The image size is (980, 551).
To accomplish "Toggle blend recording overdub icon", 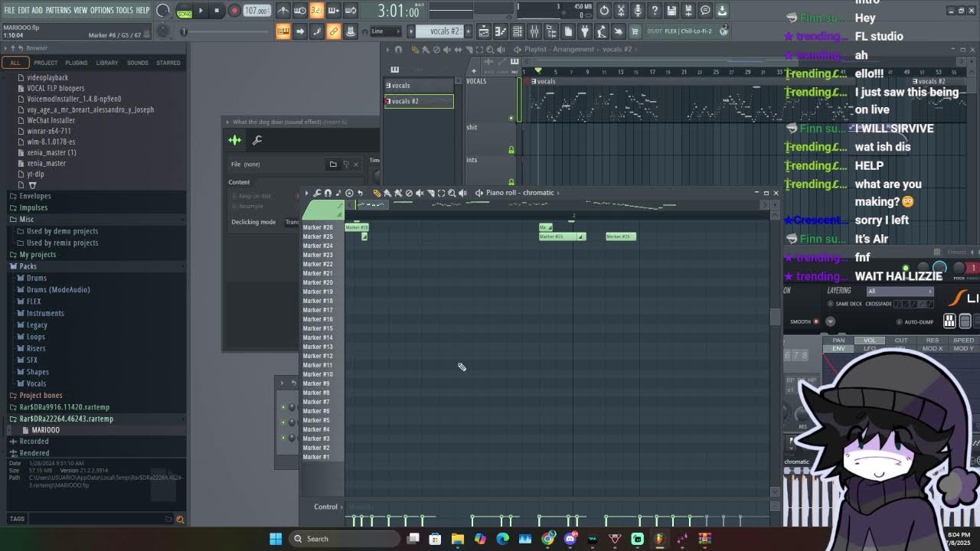I will pos(334,11).
